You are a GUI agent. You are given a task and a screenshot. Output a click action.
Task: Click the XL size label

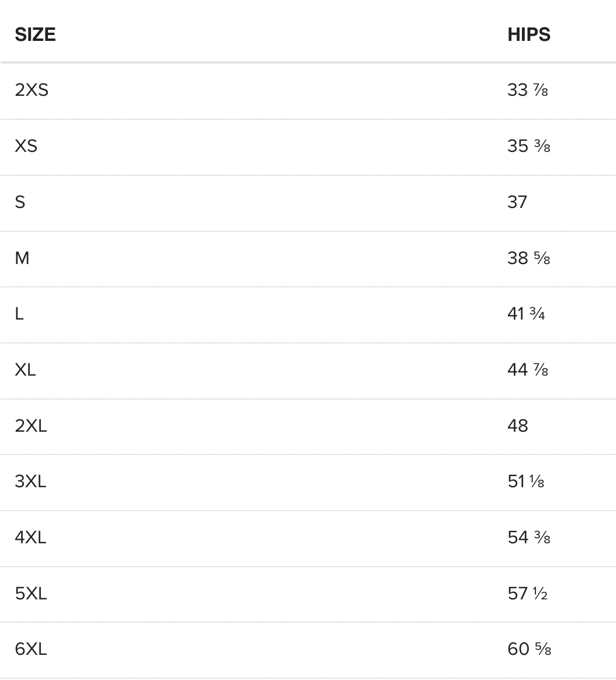[25, 370]
